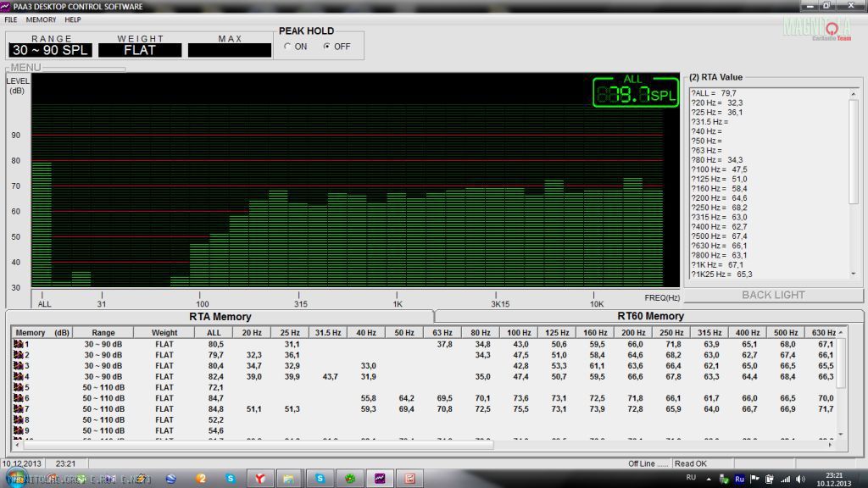The image size is (868, 488).
Task: Show hidden system tray icons
Action: coord(709,480)
